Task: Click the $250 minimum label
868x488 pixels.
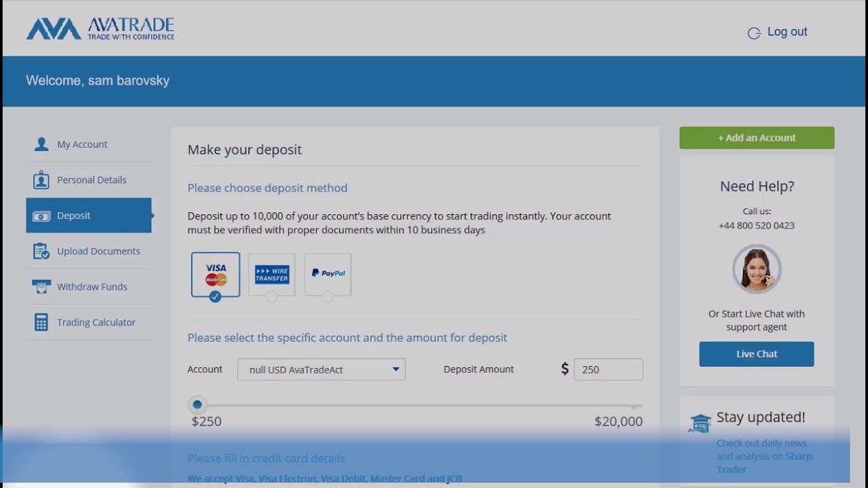Action: click(207, 422)
